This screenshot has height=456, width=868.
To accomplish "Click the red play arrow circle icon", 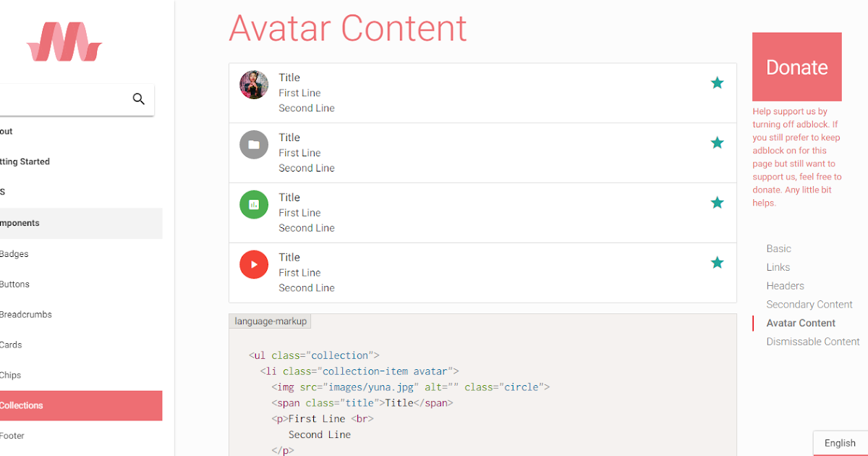I will [x=254, y=264].
